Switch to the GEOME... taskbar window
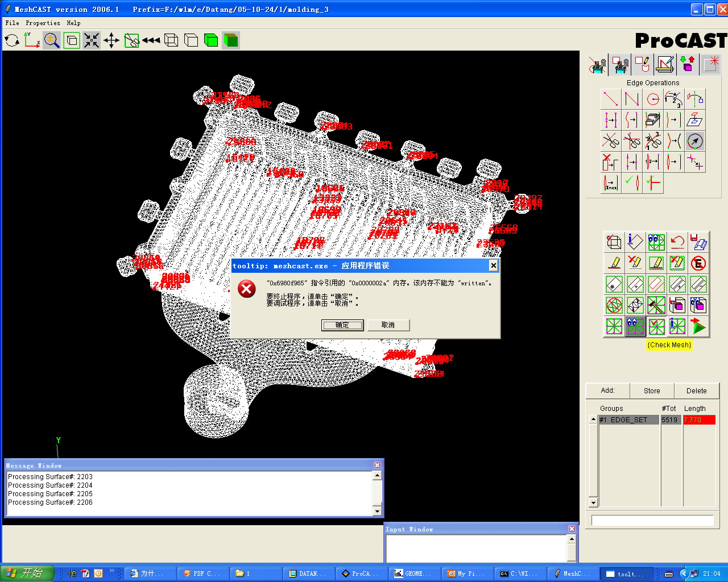 point(413,573)
